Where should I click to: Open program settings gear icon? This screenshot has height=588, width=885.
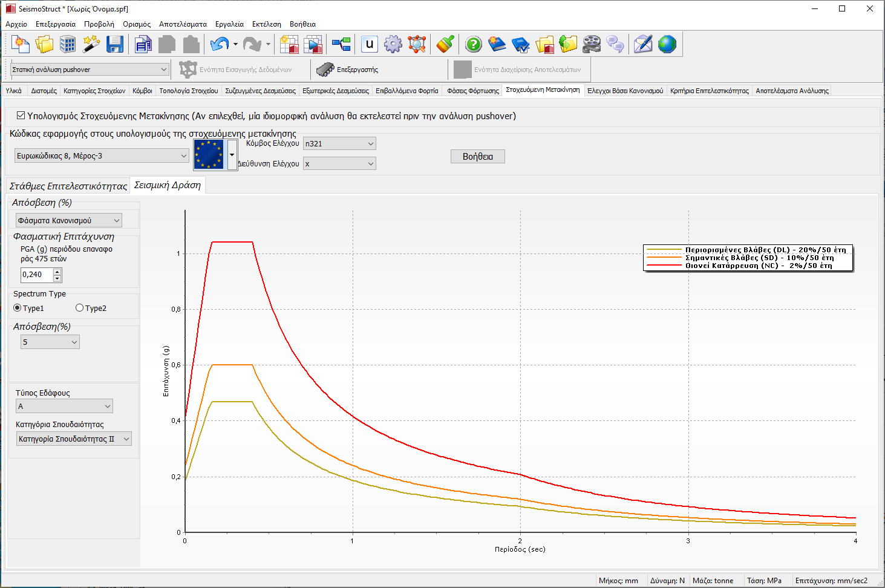point(393,44)
